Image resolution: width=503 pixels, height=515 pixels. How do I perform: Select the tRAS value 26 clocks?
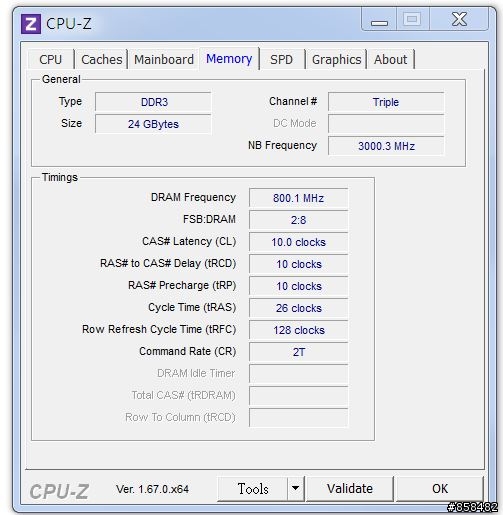[x=298, y=308]
